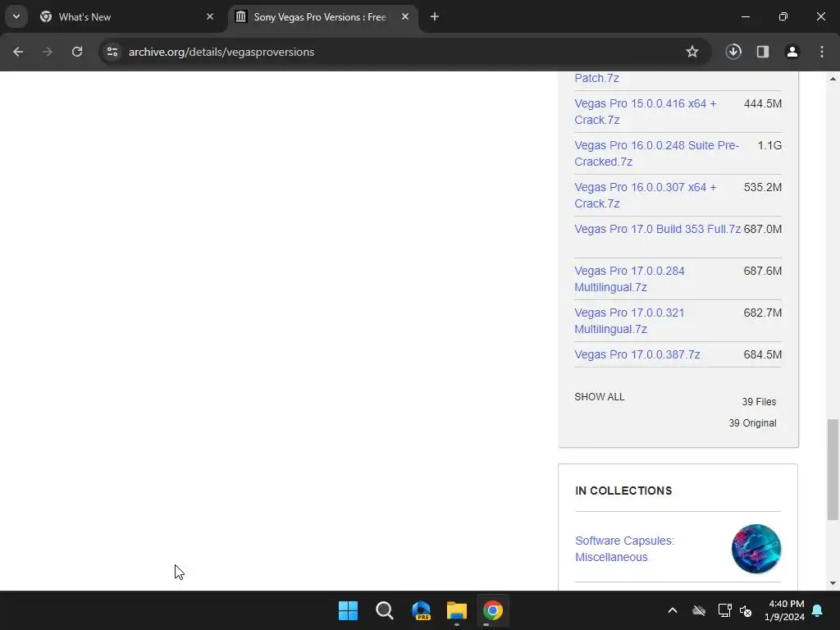
Task: Click the page vertical scrollbar thumb
Action: pyautogui.click(x=833, y=469)
